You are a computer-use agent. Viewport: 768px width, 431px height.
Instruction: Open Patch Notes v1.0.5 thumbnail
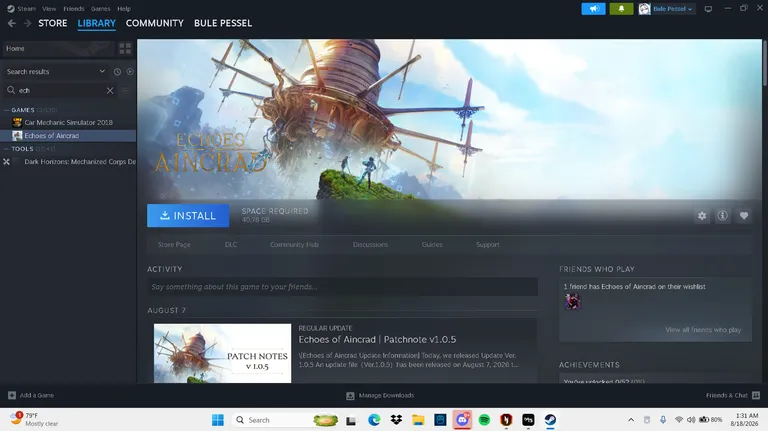(222, 353)
